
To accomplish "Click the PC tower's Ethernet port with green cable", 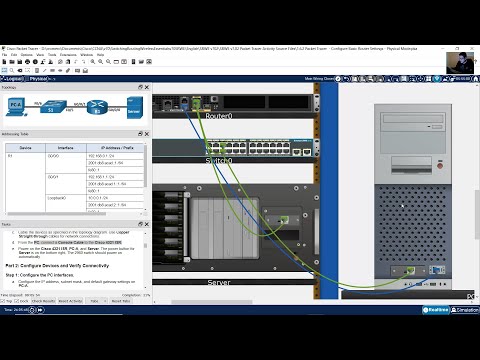I will 410,270.
